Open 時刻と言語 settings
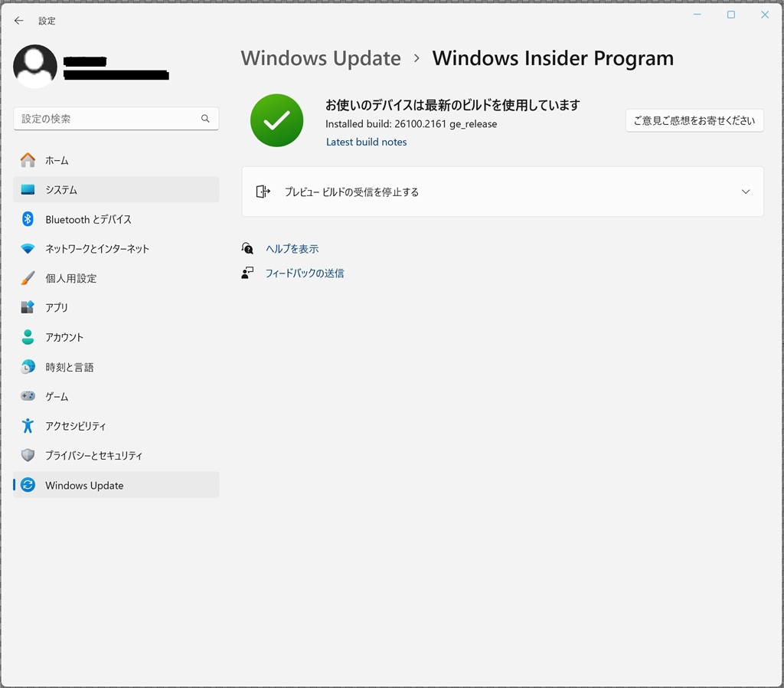 [x=116, y=367]
